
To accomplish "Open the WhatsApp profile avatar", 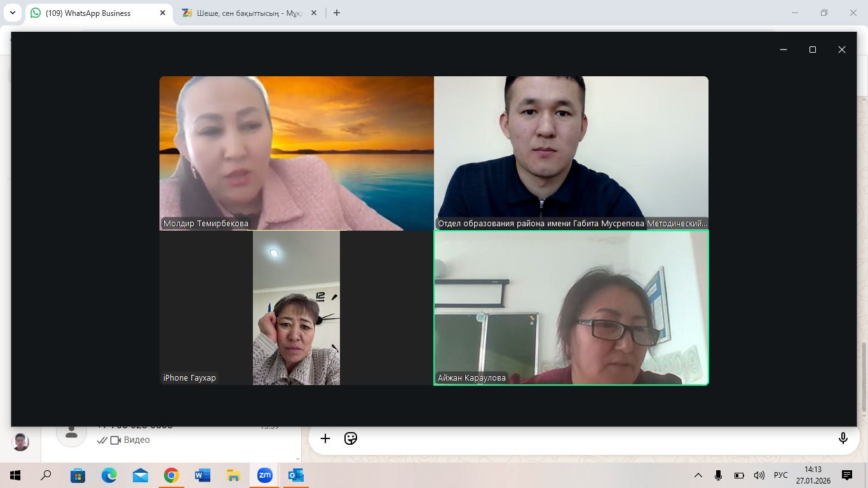I will [21, 442].
